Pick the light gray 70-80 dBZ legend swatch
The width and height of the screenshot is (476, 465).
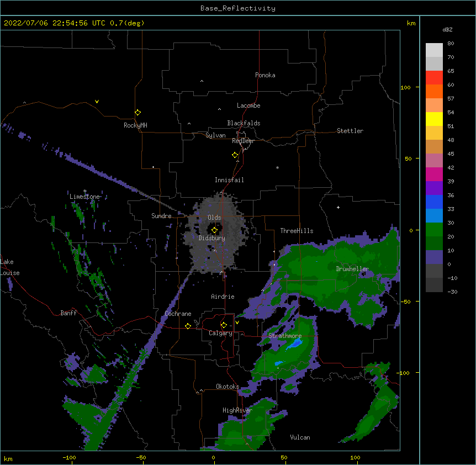pyautogui.click(x=434, y=50)
